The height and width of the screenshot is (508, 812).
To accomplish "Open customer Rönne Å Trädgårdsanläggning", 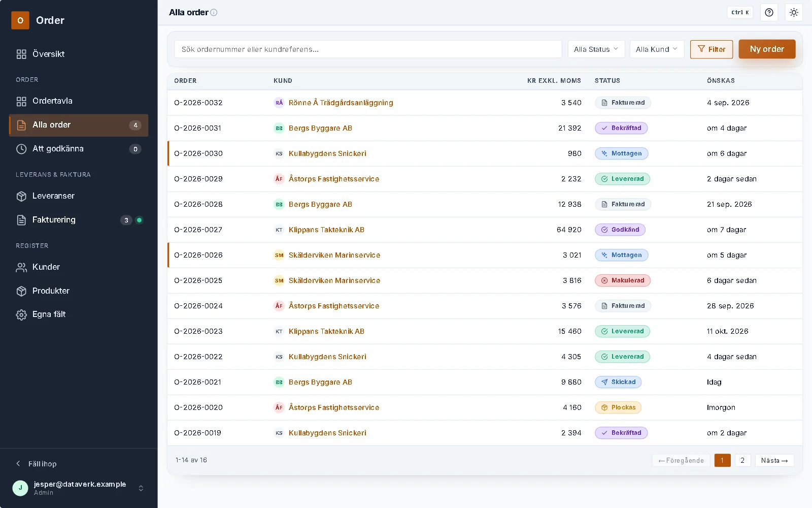I will coord(341,103).
